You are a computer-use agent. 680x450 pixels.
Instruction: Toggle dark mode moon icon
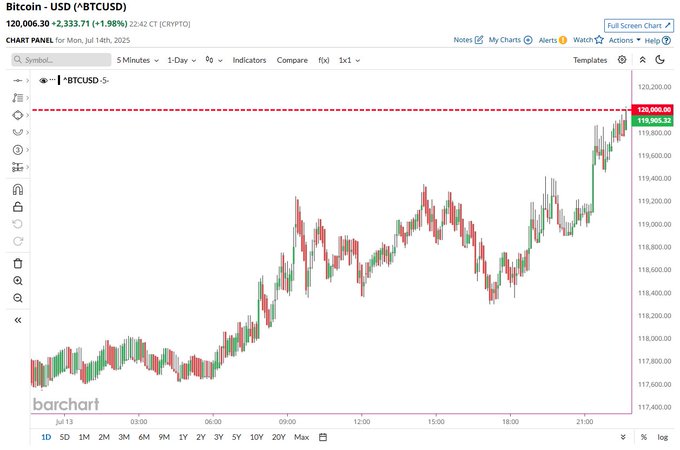pyautogui.click(x=660, y=60)
